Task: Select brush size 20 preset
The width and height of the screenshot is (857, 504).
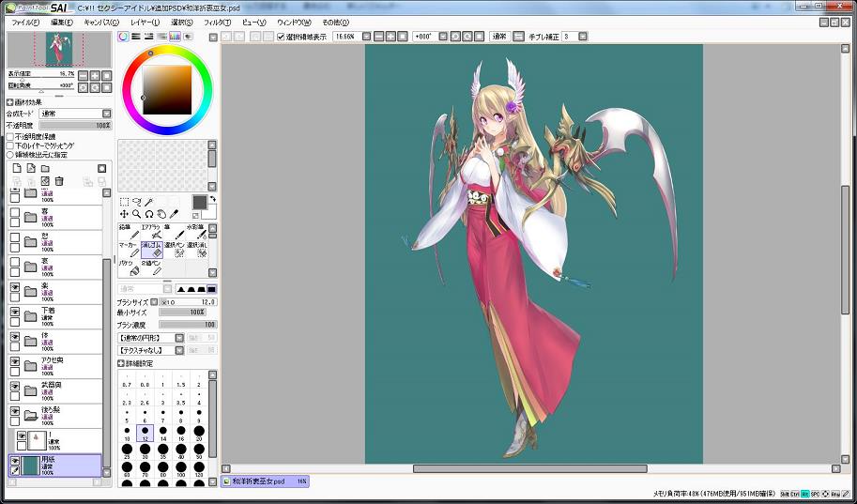Action: pos(199,434)
